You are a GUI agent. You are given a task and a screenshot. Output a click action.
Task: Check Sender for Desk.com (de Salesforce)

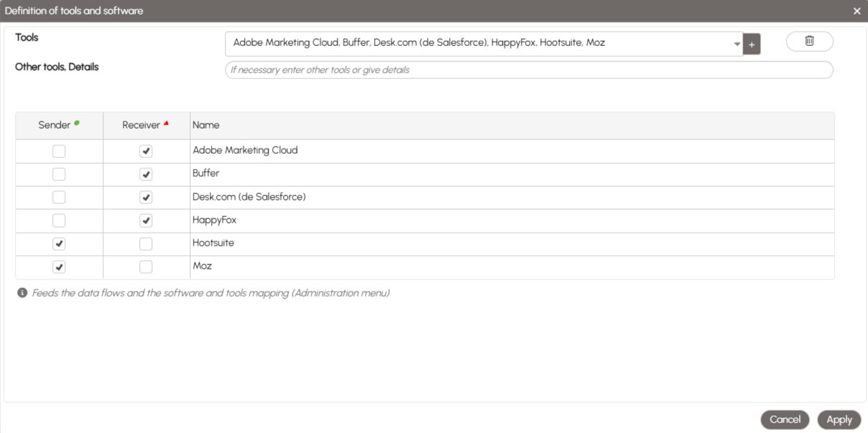pos(59,197)
